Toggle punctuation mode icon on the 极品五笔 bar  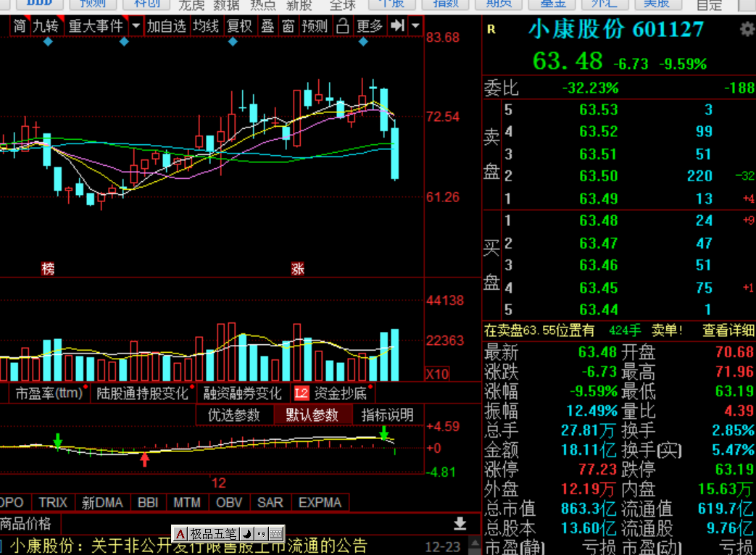[261, 534]
